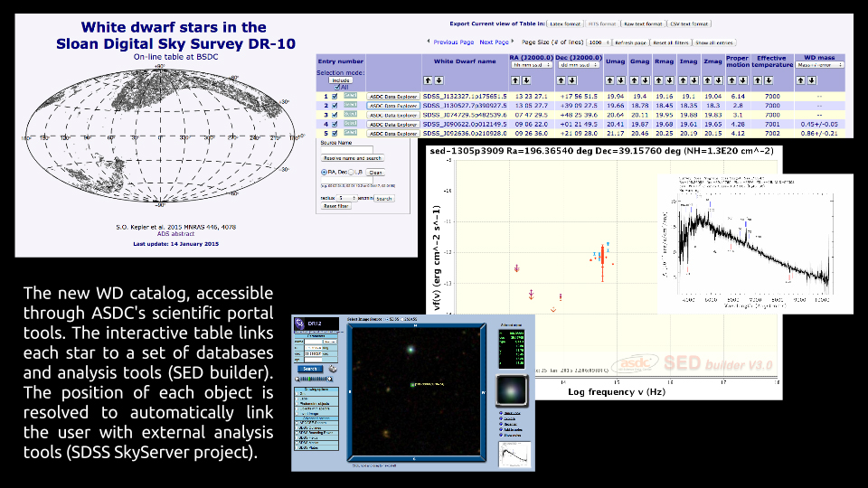Screen dimensions: 868x488
Task: Sort Imag column ascending
Action: click(683, 80)
